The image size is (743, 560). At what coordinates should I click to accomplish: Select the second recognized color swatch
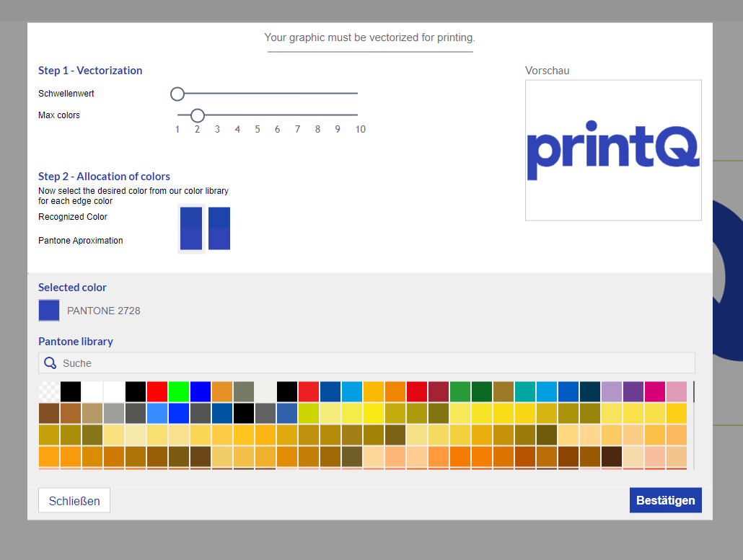[x=219, y=228]
